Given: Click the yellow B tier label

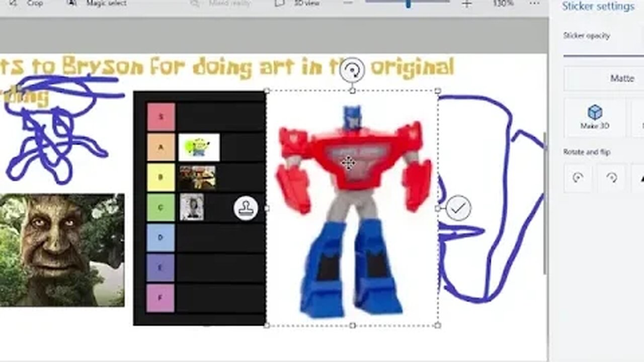Looking at the screenshot, I should click(x=161, y=177).
